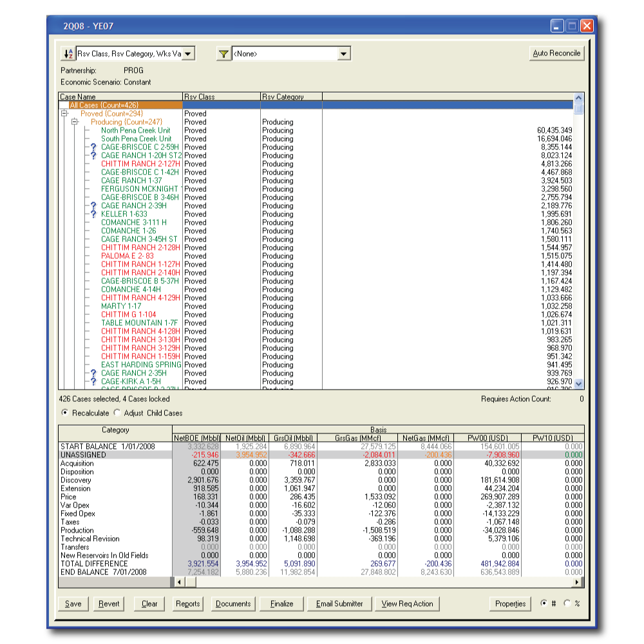Click the basis table horizontal scrollbar thumb
This screenshot has height=644, width=644.
coord(191,582)
